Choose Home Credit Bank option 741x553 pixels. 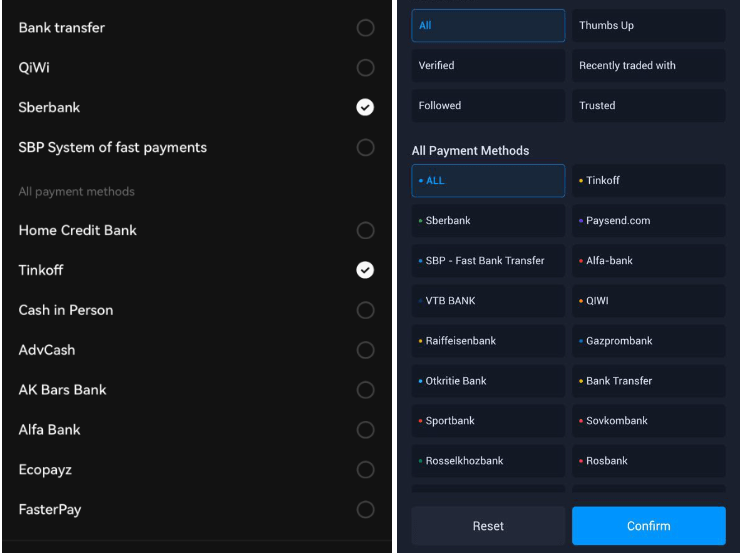(x=365, y=230)
